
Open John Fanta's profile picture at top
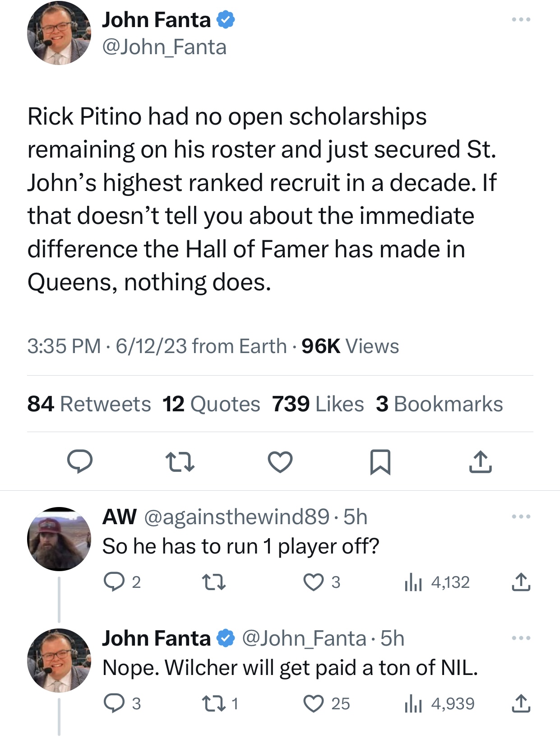pyautogui.click(x=59, y=33)
